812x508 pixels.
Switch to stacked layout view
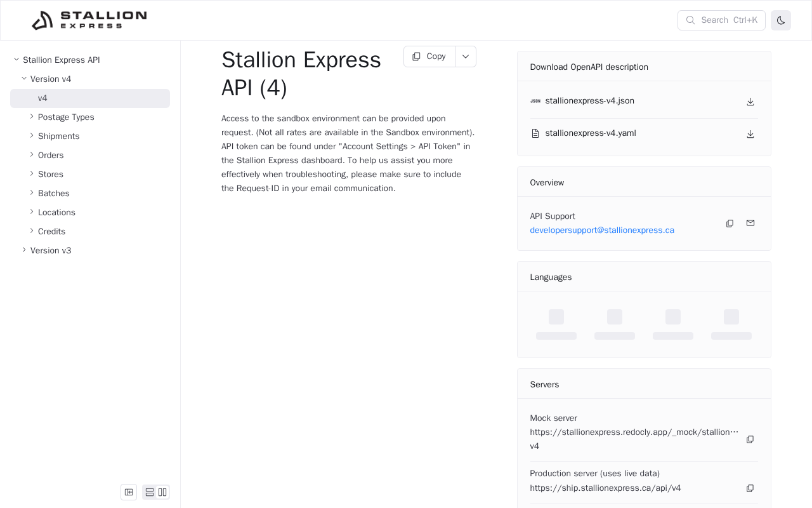(150, 492)
